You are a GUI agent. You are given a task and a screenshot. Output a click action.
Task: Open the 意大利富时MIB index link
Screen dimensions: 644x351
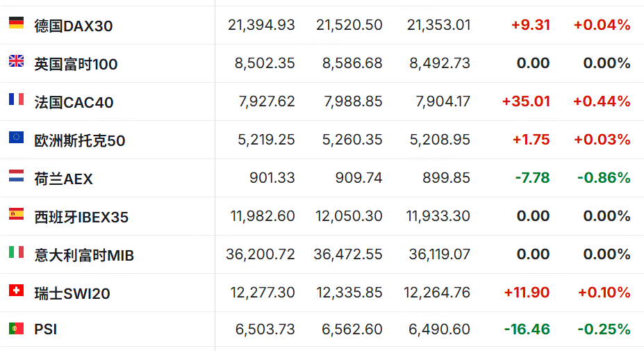(x=84, y=255)
